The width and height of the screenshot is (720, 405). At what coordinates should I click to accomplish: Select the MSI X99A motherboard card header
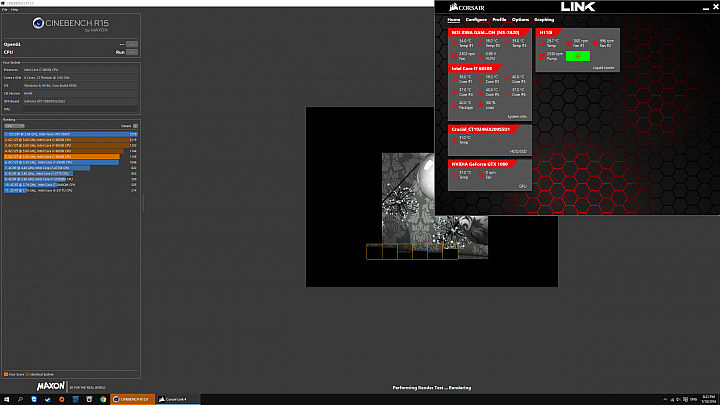488,33
